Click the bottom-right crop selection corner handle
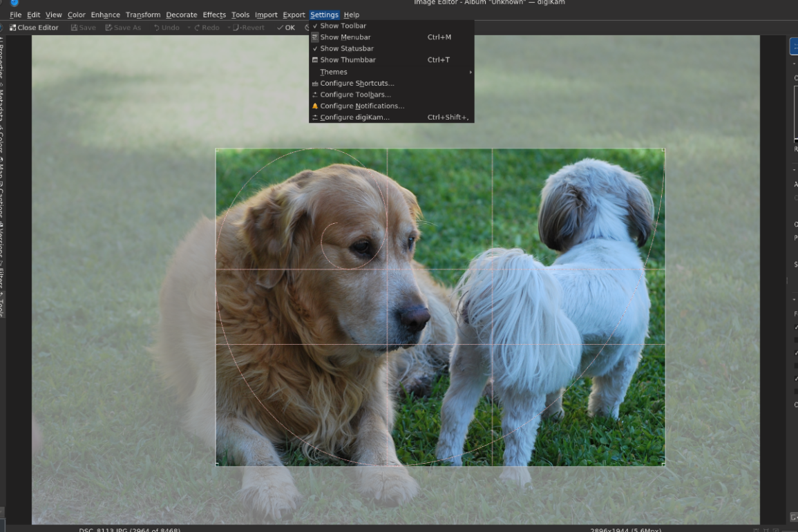The image size is (798, 532). pyautogui.click(x=663, y=464)
